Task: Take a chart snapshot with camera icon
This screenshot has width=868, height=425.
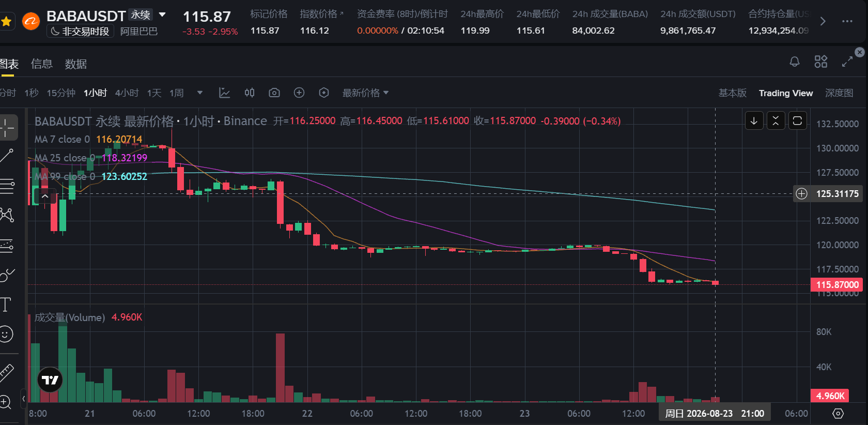Action: (x=274, y=93)
